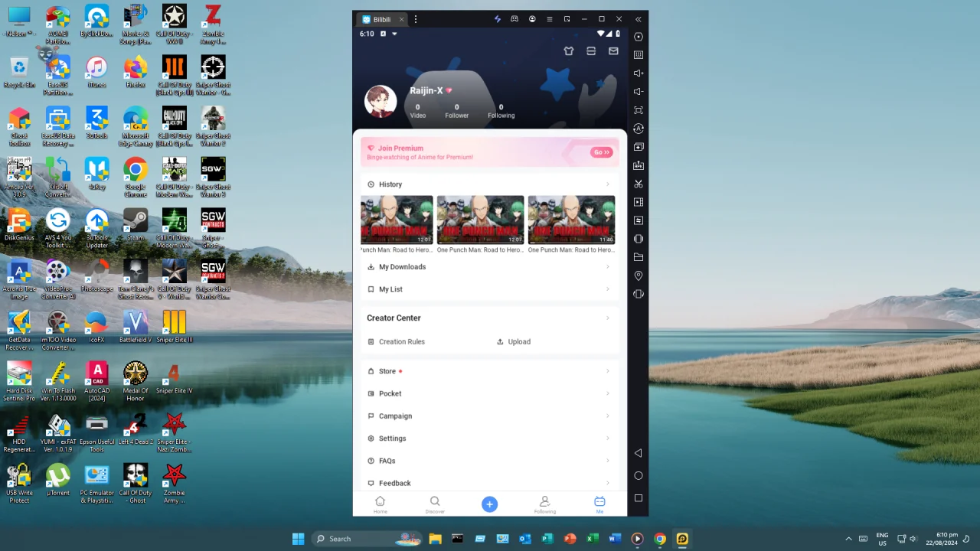Tap the Android home circle button
Screen dimensions: 980x551
click(x=639, y=476)
